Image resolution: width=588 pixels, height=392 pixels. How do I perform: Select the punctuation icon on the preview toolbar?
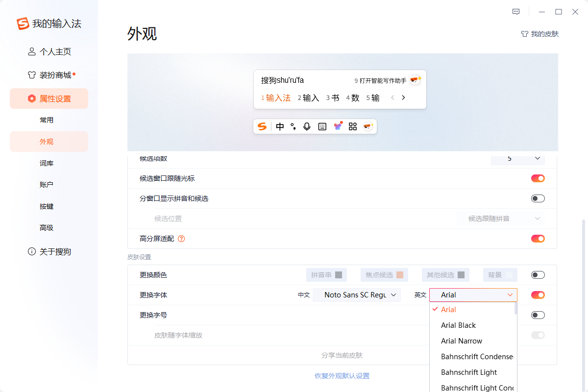(x=293, y=126)
